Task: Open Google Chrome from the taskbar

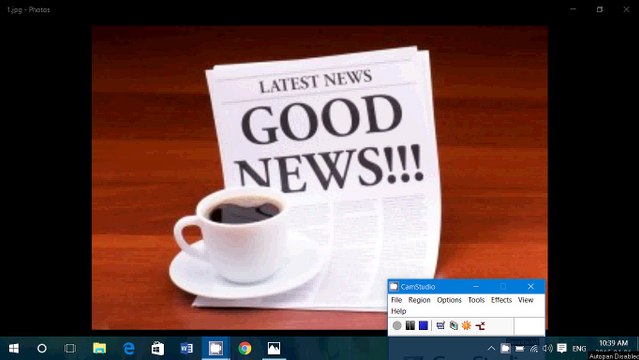Action: pyautogui.click(x=245, y=348)
